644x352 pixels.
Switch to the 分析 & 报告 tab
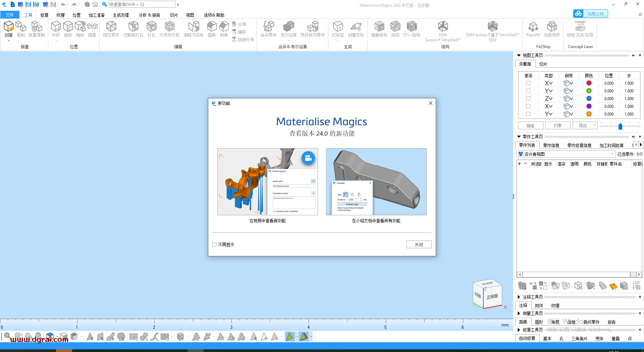coord(149,15)
